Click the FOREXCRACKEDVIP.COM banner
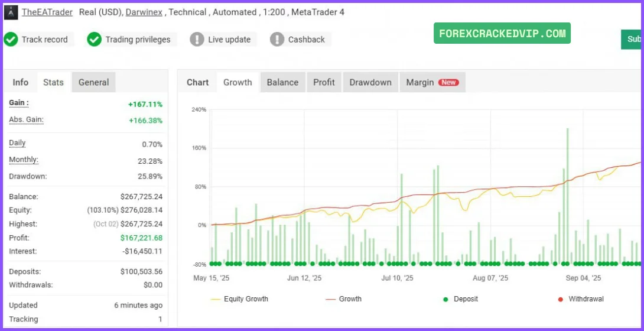 [x=502, y=34]
